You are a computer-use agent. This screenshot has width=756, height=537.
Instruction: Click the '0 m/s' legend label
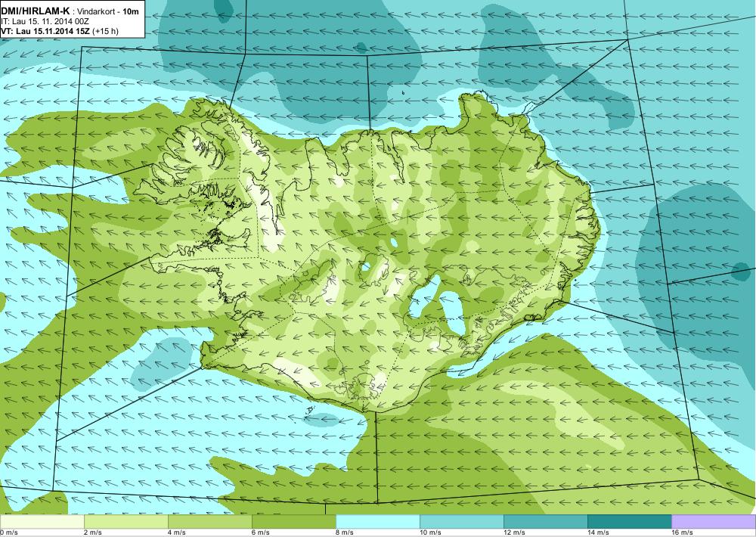coord(9,532)
